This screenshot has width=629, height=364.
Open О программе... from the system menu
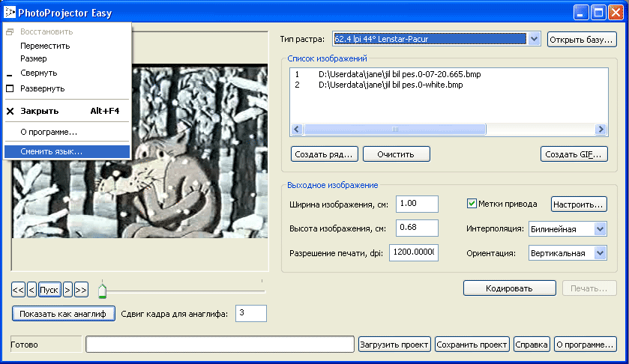[x=67, y=132]
